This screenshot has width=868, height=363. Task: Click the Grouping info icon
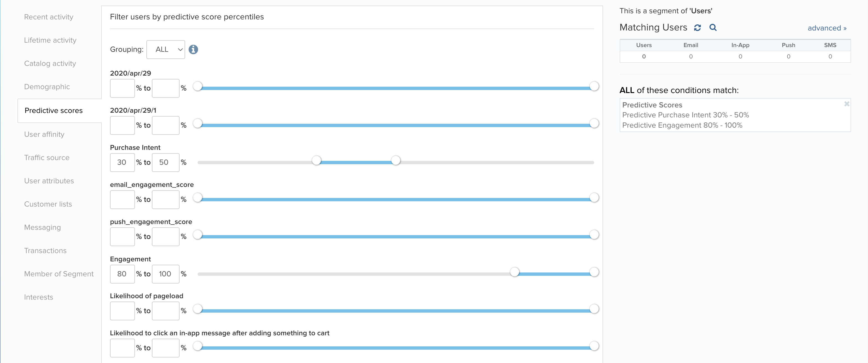coord(193,50)
